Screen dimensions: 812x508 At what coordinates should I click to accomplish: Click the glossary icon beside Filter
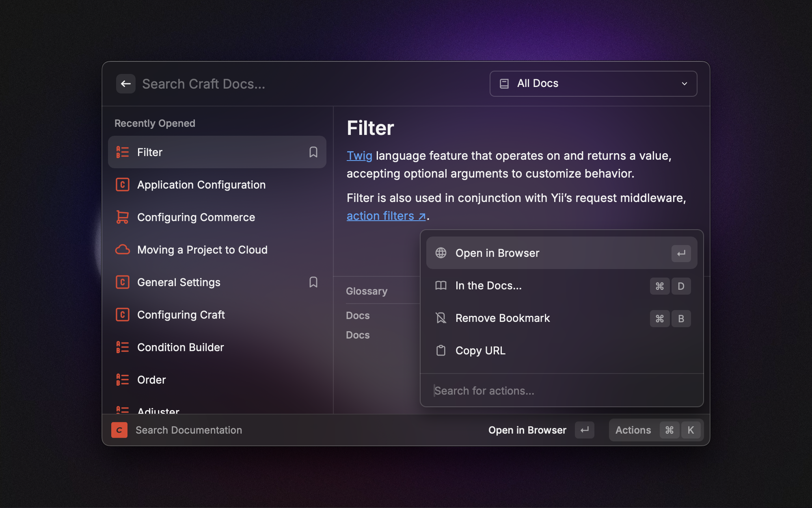coord(122,152)
